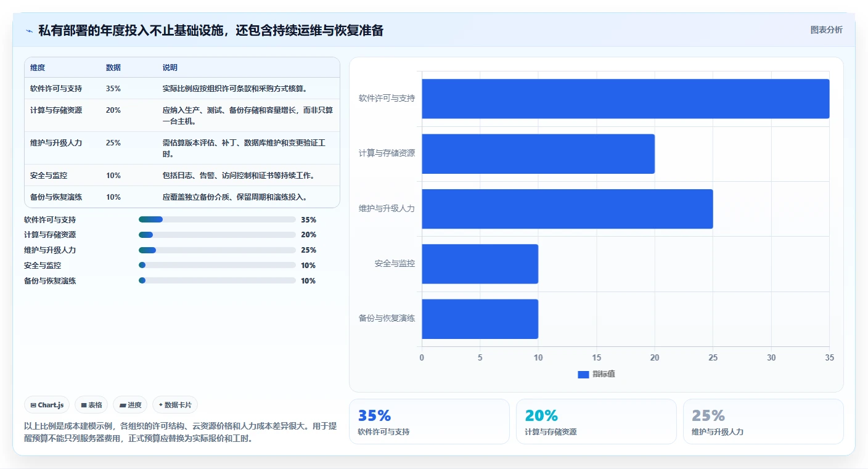Viewport: 868px width, 469px height.
Task: Click the 软件许可与支持 progress bar
Action: 218,219
